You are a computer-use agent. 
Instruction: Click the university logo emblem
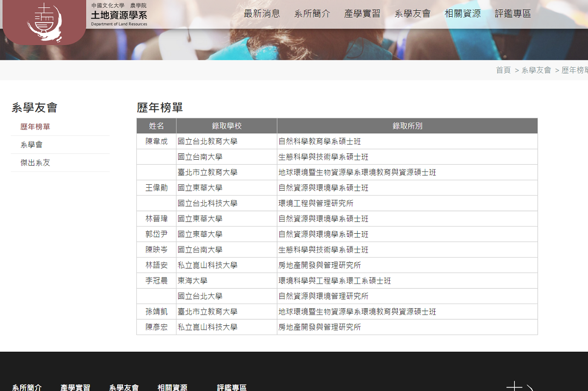(x=44, y=22)
